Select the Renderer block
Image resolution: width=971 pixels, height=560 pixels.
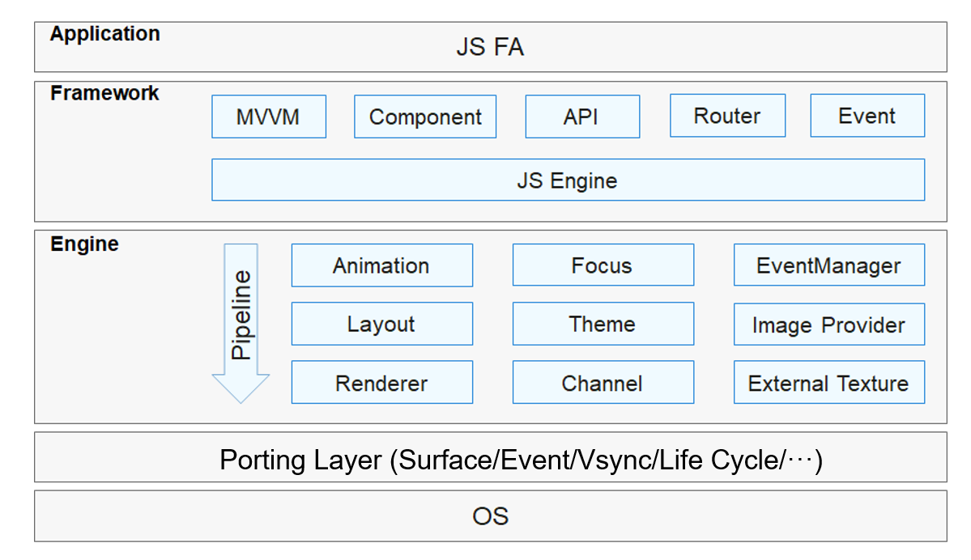[x=381, y=382]
